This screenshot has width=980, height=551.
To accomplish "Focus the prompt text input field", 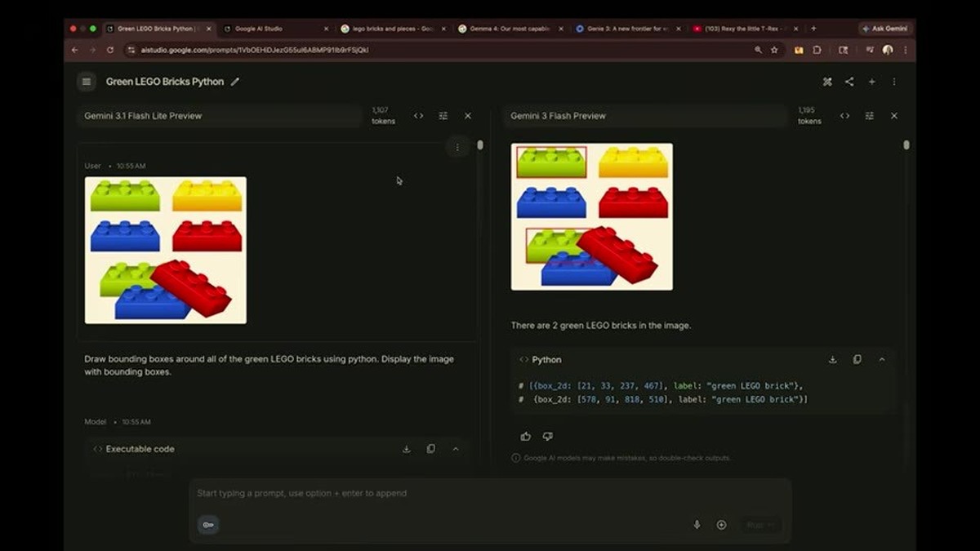I will [490, 493].
